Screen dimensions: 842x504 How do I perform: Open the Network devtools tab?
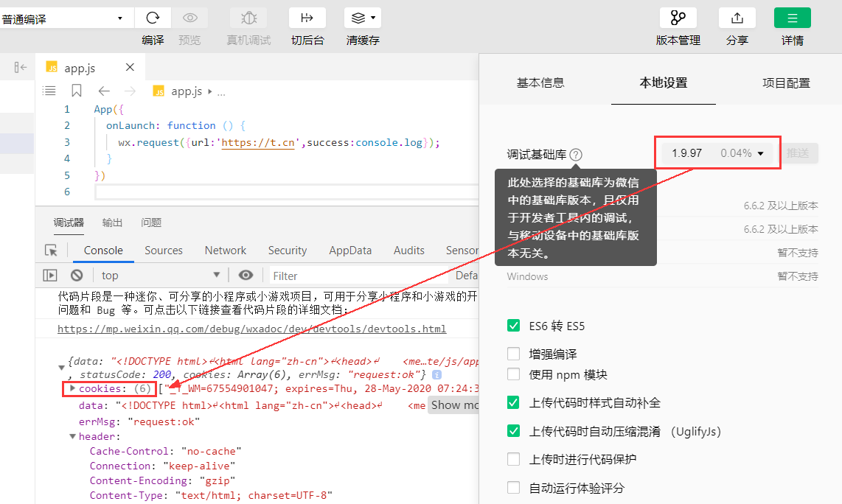pos(225,250)
